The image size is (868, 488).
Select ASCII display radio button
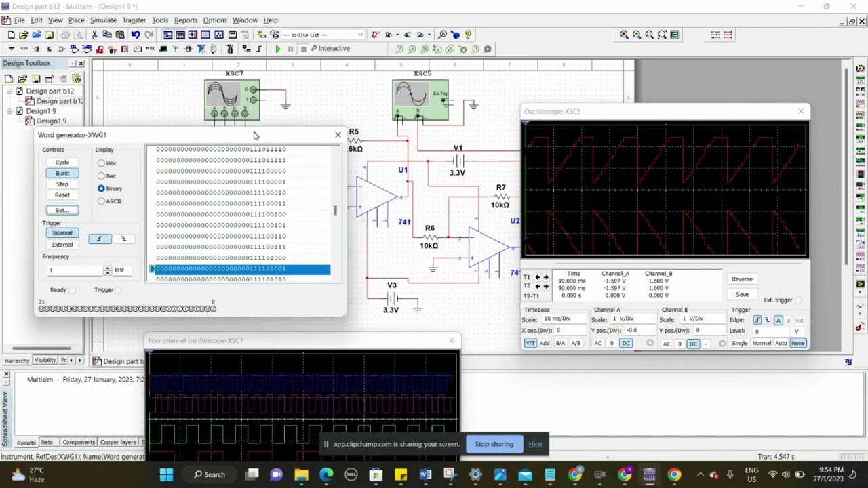coord(101,201)
